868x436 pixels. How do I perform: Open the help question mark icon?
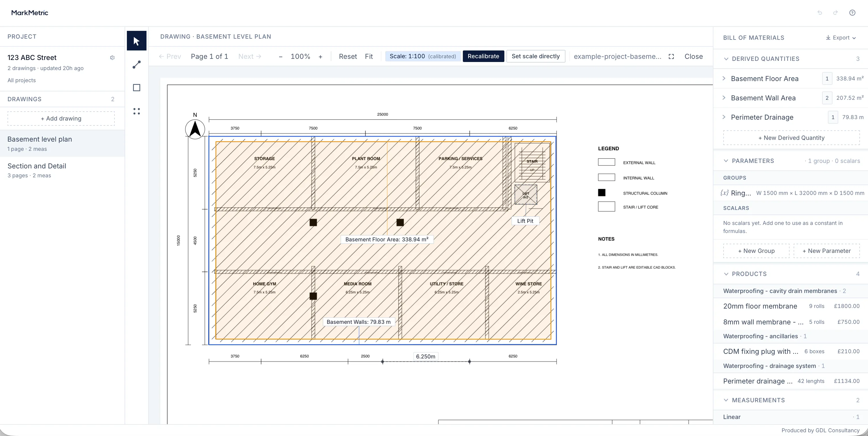click(852, 13)
